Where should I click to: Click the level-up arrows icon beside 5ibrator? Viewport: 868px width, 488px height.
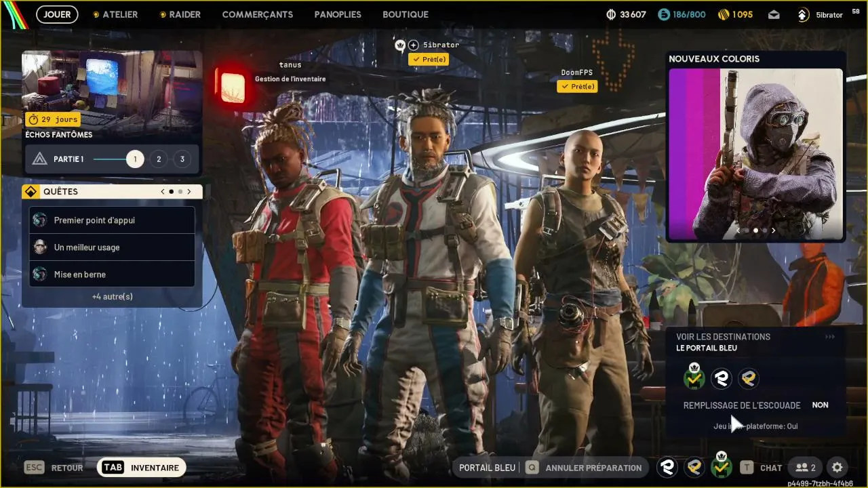(x=803, y=14)
